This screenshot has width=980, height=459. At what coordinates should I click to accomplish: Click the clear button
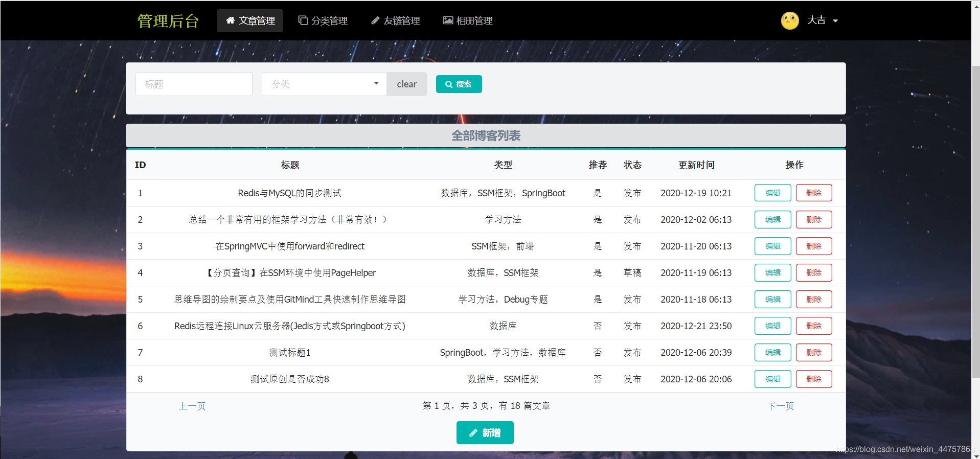click(x=406, y=84)
